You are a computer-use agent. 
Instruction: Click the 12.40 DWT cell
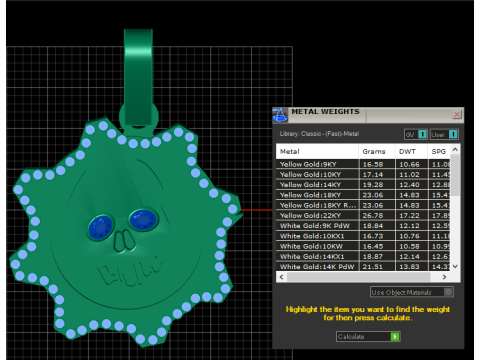pyautogui.click(x=411, y=185)
